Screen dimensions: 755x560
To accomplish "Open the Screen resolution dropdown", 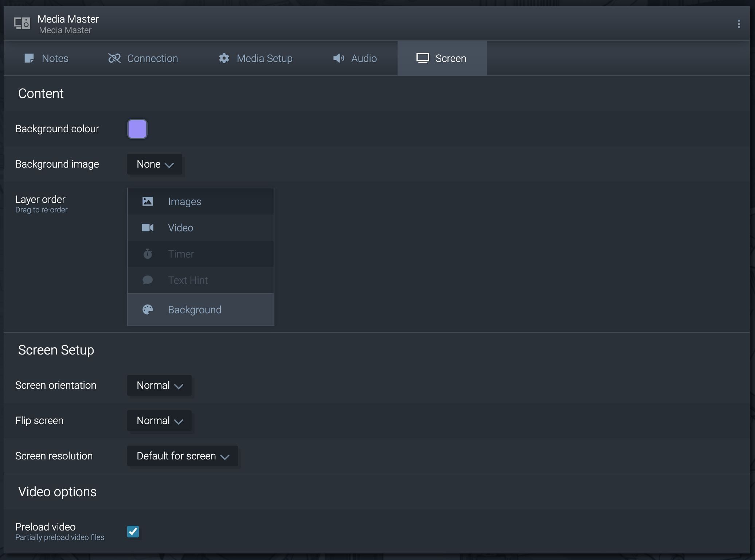I will 183,456.
